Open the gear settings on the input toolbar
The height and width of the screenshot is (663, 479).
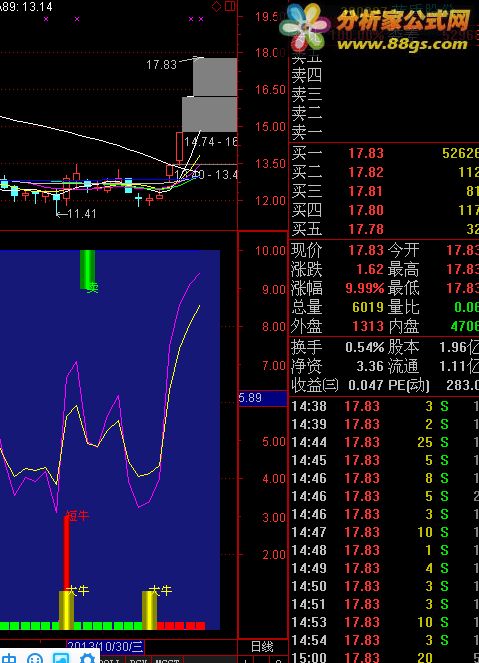pos(87,658)
